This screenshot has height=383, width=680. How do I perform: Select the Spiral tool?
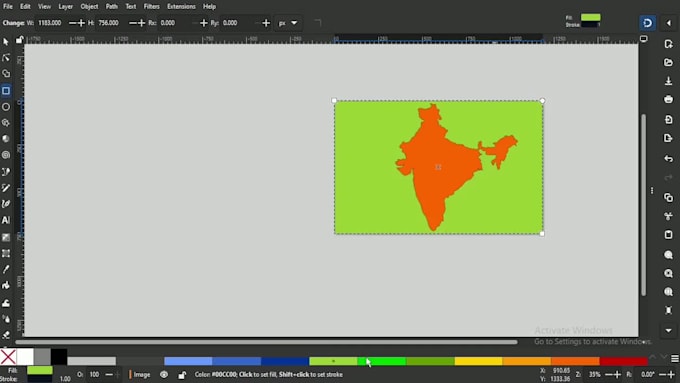(6, 155)
